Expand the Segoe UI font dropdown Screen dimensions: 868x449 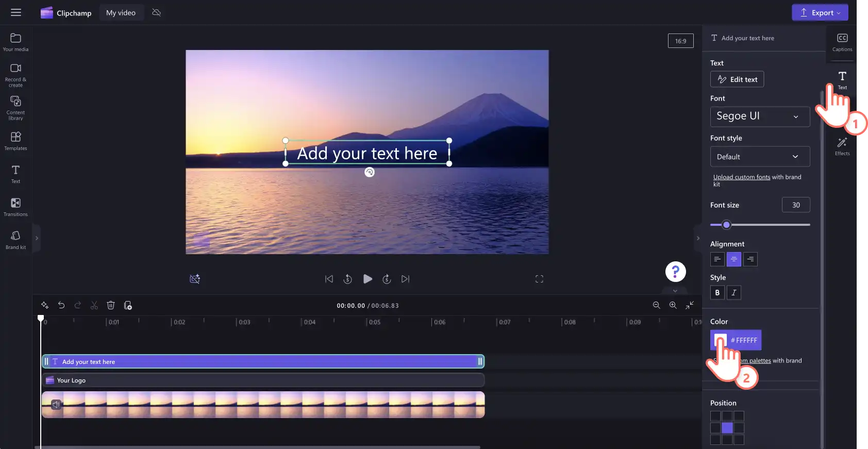click(760, 117)
